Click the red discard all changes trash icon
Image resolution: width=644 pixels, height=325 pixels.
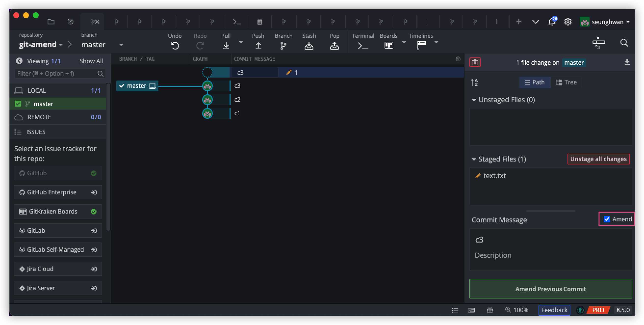pos(475,62)
